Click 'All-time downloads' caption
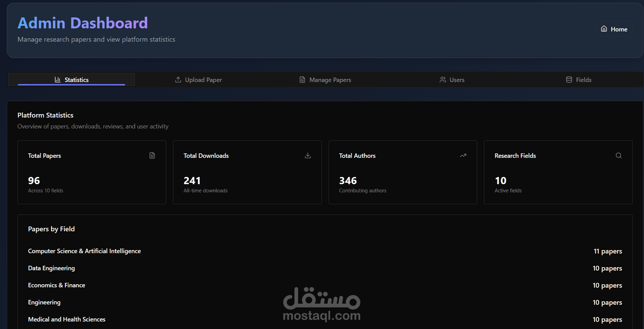This screenshot has height=329, width=644. click(x=206, y=191)
